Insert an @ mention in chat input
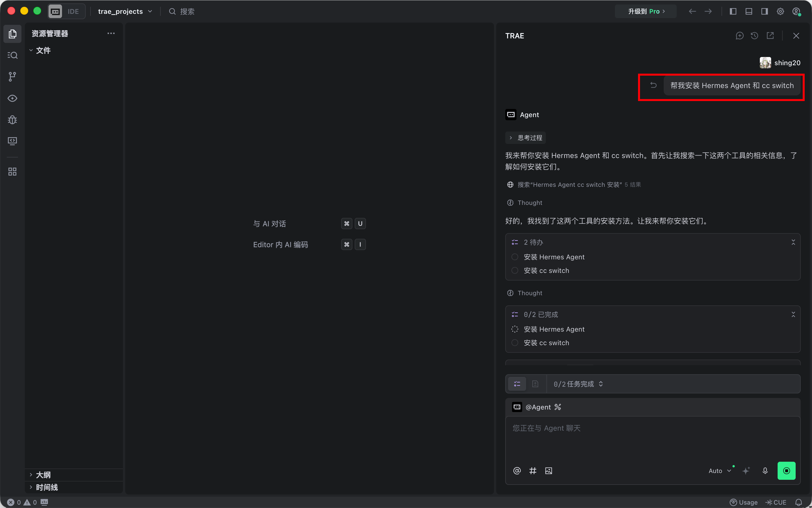 (x=517, y=471)
